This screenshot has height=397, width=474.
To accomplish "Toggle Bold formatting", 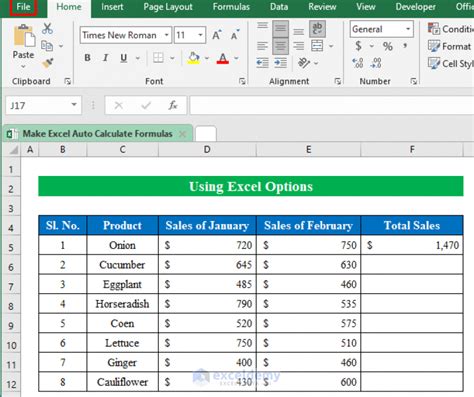I will pos(87,58).
